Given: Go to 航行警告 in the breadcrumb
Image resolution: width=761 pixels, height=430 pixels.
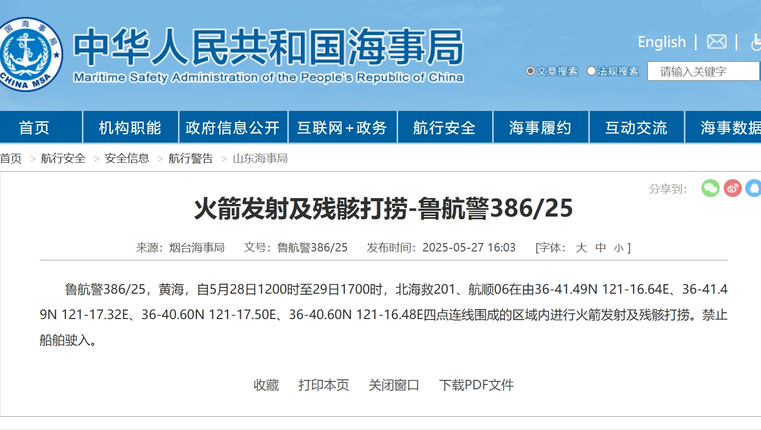Looking at the screenshot, I should pos(190,158).
